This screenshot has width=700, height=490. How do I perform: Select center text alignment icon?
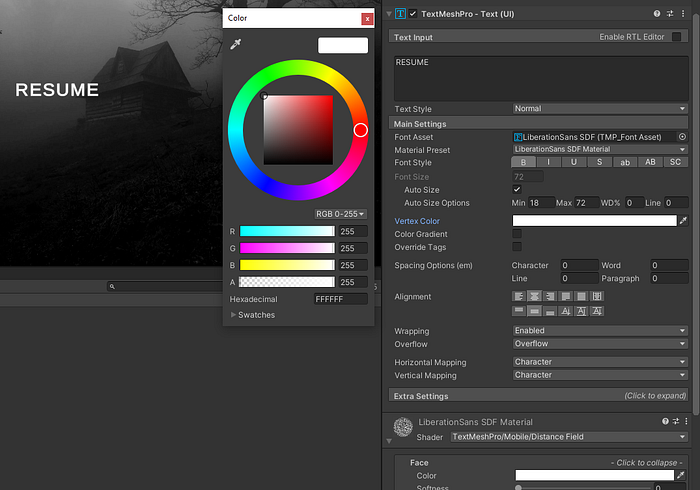coord(535,297)
